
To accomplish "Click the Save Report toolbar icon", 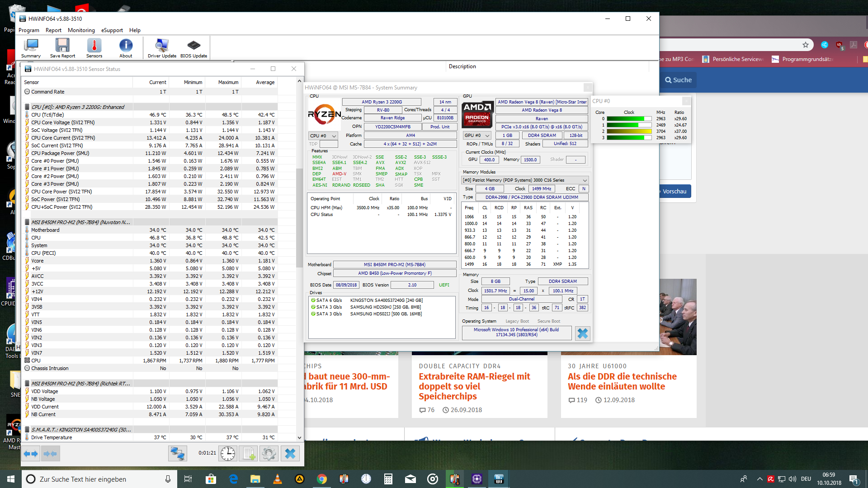I will click(x=62, y=47).
